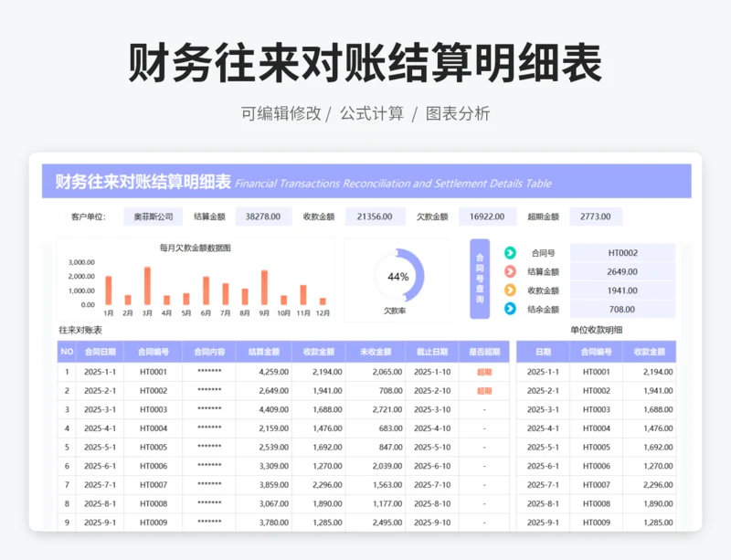Select the cell showing 3,780.00
Screen dimensions: 731x560
[264, 523]
